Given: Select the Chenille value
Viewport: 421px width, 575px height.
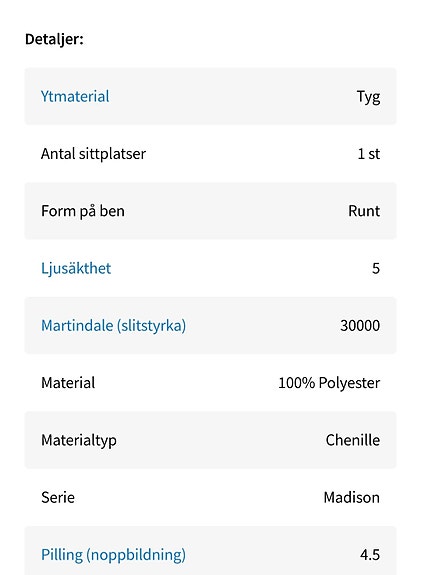Looking at the screenshot, I should tap(353, 440).
